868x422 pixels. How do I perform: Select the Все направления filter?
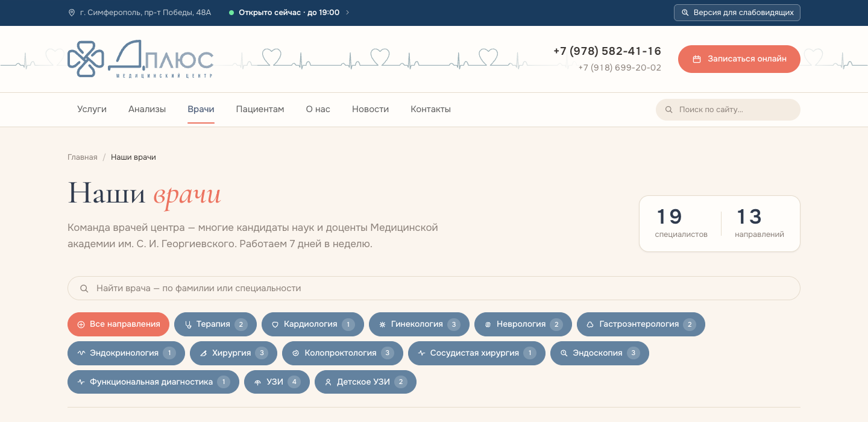coord(118,324)
